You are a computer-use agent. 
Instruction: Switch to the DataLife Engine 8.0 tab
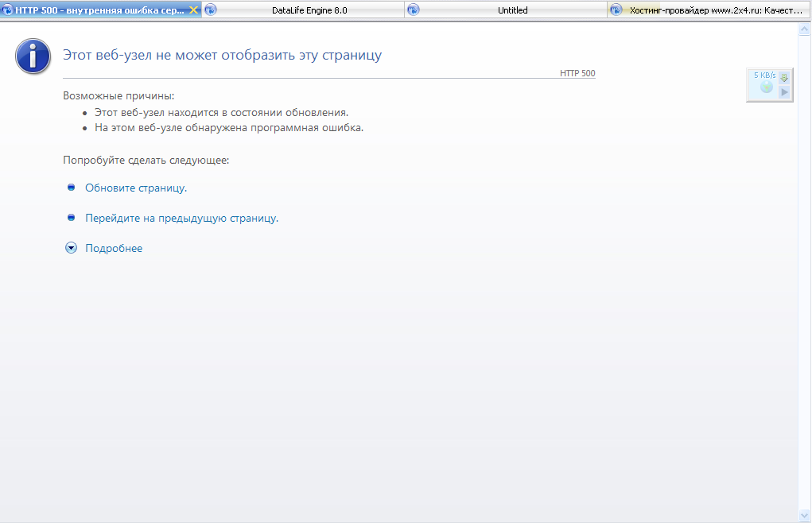point(304,10)
